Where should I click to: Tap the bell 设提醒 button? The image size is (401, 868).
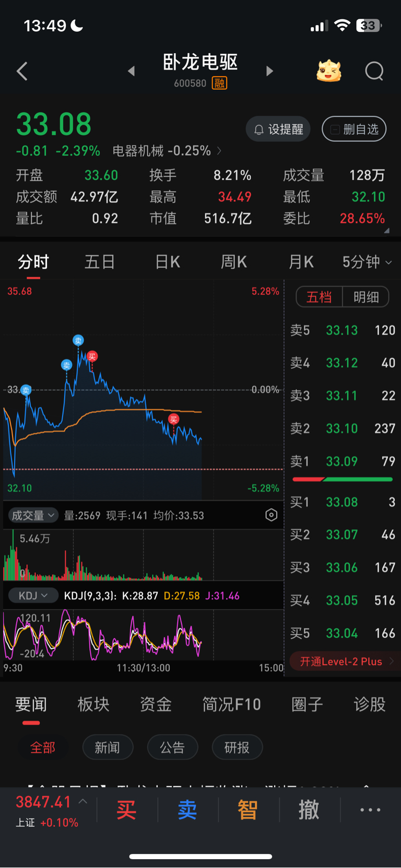coord(278,129)
